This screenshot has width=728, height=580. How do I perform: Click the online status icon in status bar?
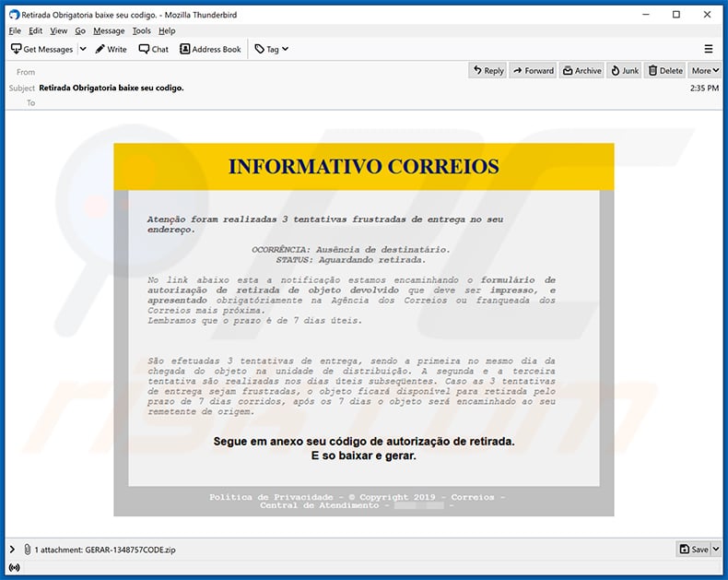click(x=15, y=567)
